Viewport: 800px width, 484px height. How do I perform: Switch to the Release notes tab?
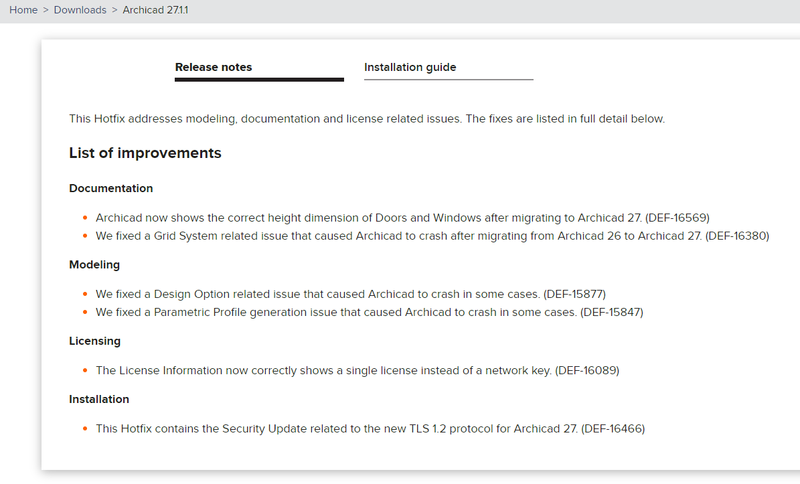click(213, 68)
